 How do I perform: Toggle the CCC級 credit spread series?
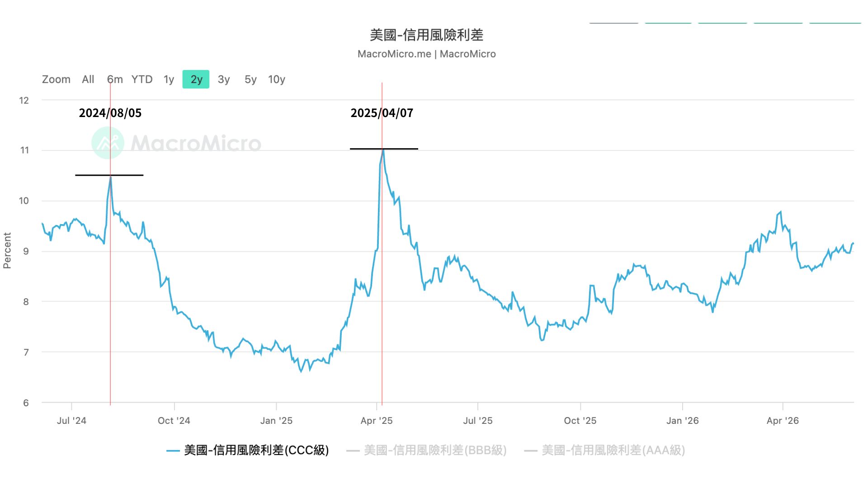[248, 450]
